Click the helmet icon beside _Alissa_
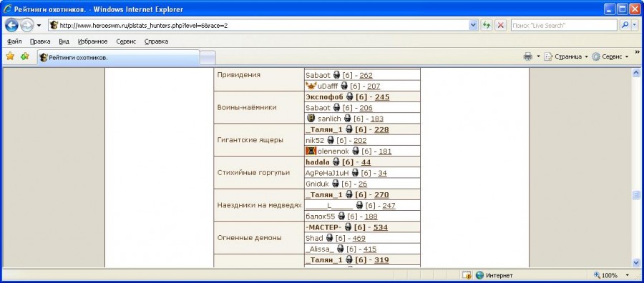644x283 pixels. point(340,249)
